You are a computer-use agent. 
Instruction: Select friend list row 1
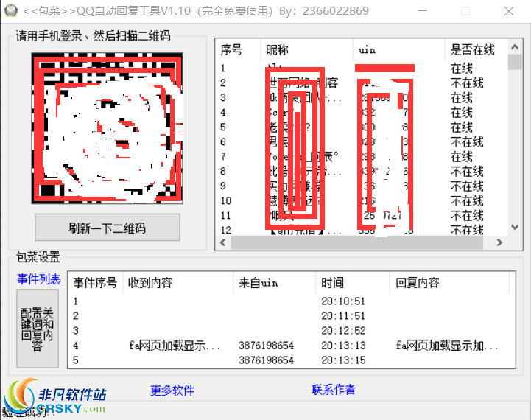[362, 68]
